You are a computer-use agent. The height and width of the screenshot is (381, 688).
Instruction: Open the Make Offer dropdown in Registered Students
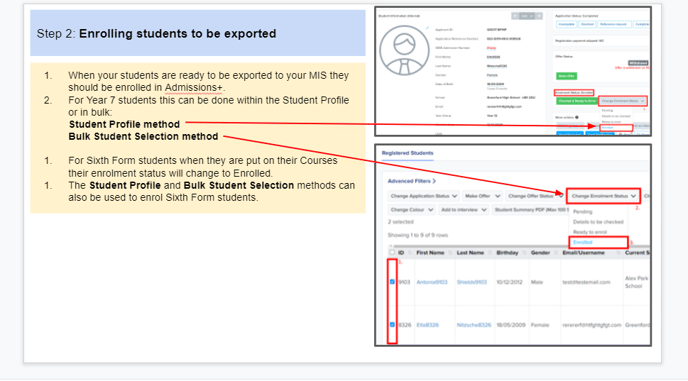coord(482,196)
